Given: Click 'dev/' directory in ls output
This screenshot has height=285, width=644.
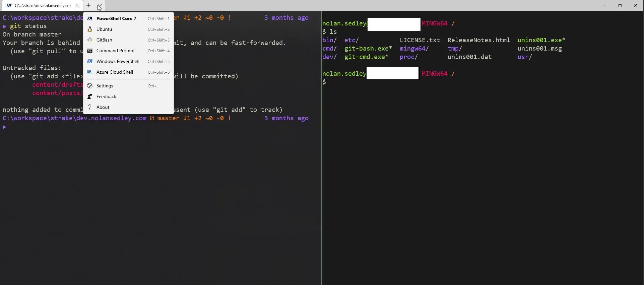Looking at the screenshot, I should tap(330, 57).
